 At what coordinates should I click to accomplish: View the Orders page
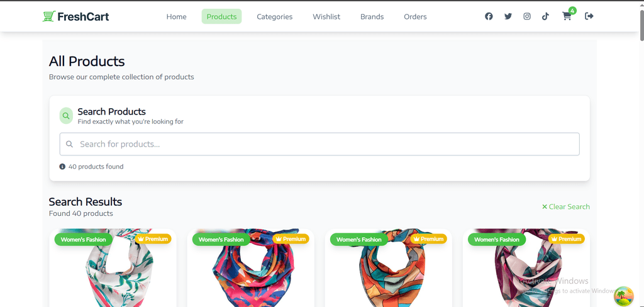pos(415,16)
